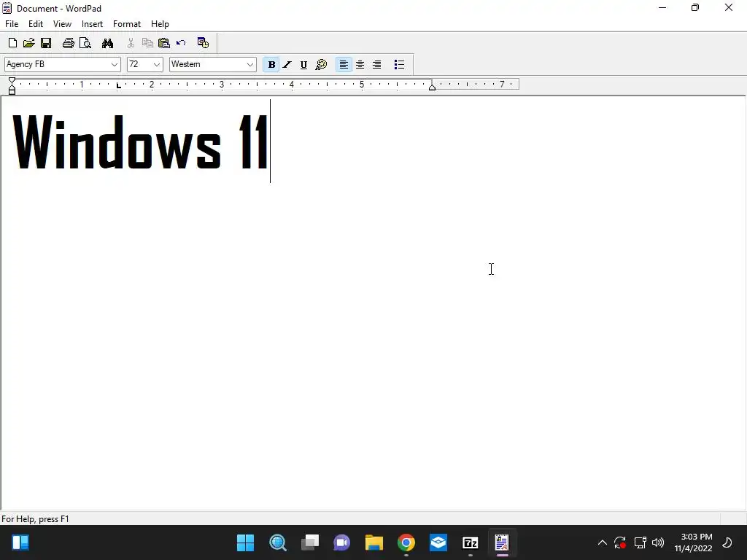747x560 pixels.
Task: Open Print Preview from the toolbar
Action: (x=85, y=43)
